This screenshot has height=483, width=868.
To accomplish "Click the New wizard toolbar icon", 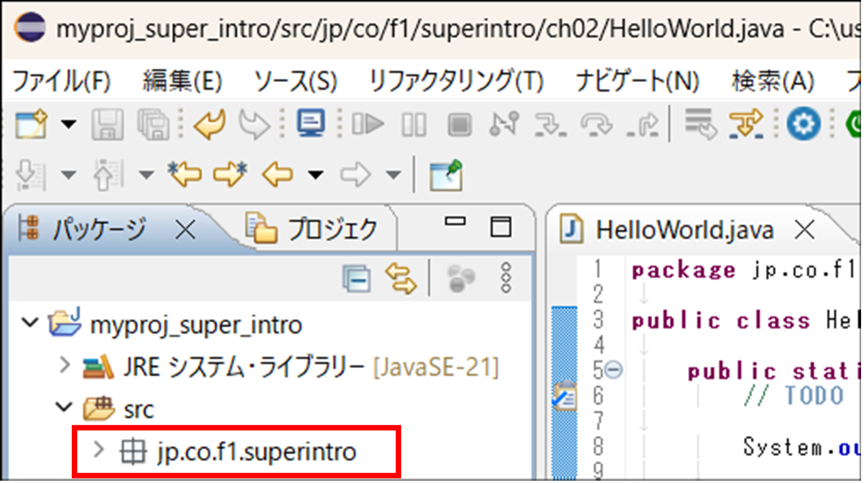I will (30, 125).
